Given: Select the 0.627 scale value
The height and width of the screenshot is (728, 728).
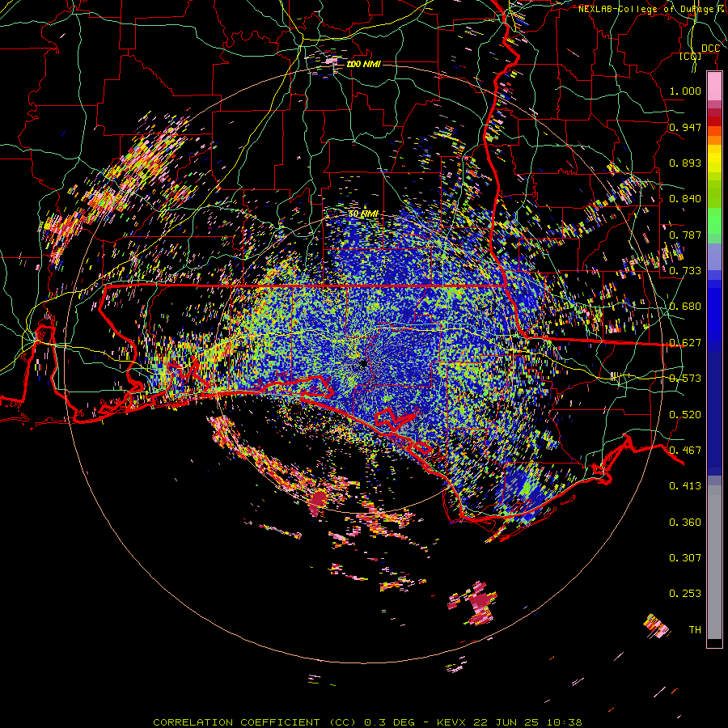Looking at the screenshot, I should pos(685,343).
